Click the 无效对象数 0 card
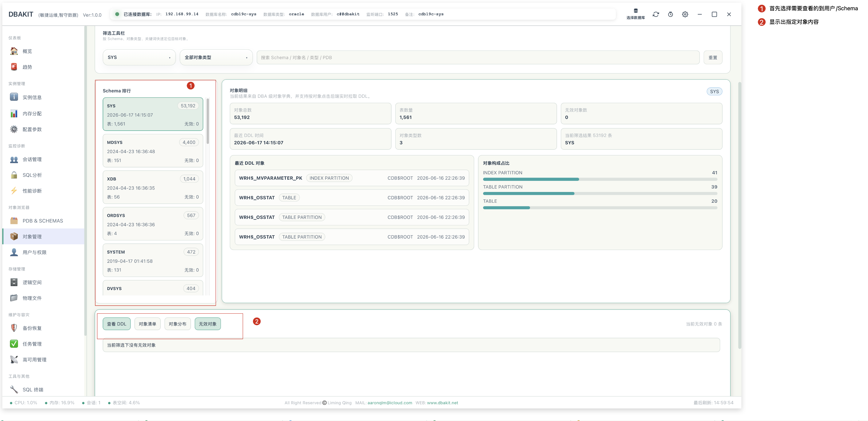The height and width of the screenshot is (421, 868). 641,114
